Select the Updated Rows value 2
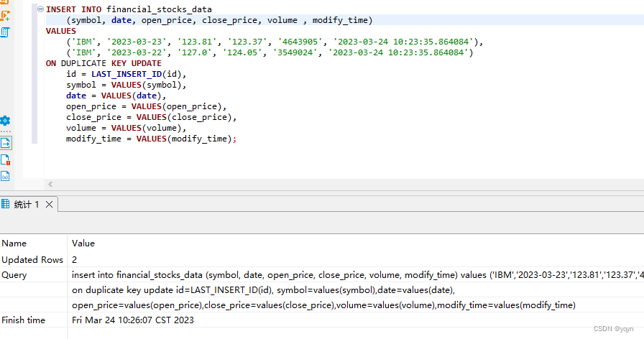Image resolution: width=644 pixels, height=339 pixels. tap(74, 260)
